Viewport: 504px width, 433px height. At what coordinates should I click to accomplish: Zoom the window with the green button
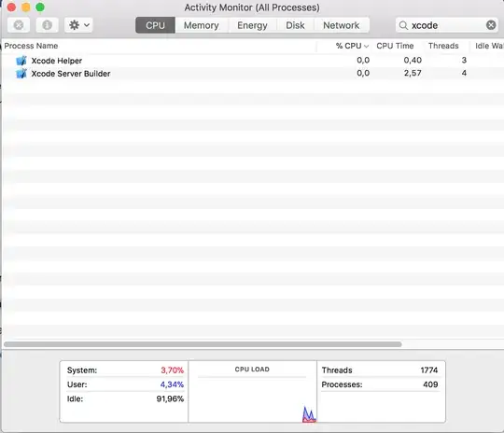(40, 7)
